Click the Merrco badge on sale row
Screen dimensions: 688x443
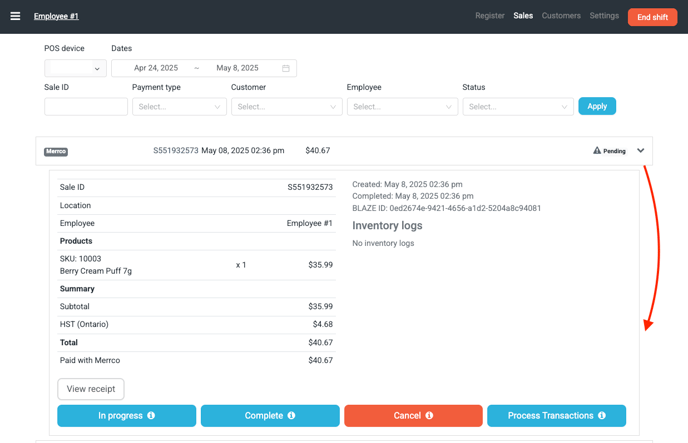(x=56, y=152)
